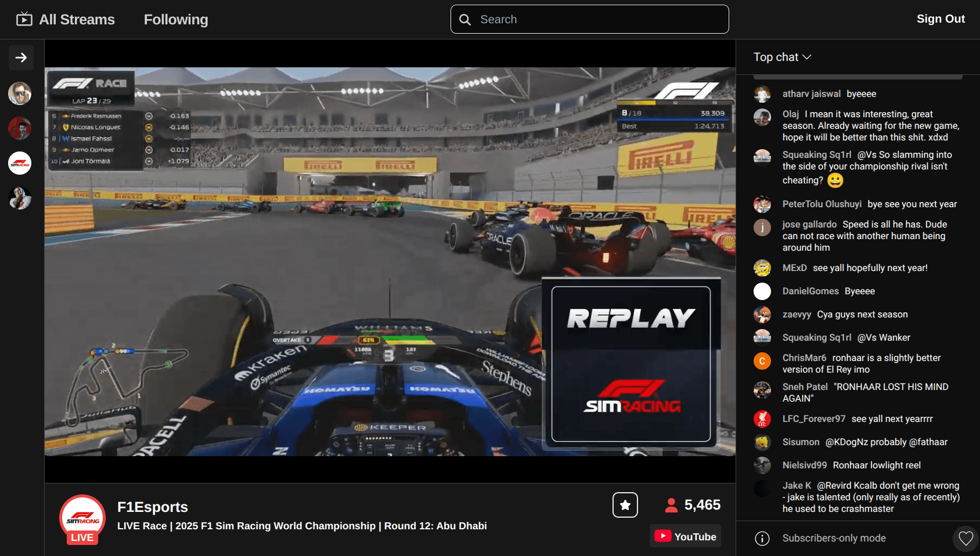The image size is (980, 556).
Task: Click the grinning emoji in Squeaking Sq1rl's message
Action: pos(835,180)
